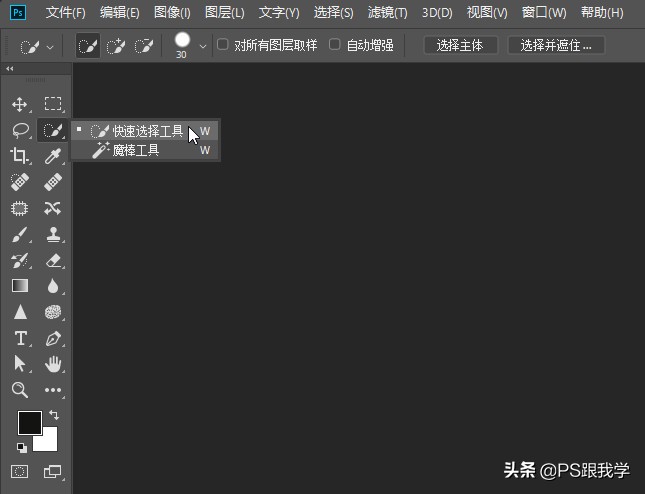Select the Lasso tool

click(20, 130)
